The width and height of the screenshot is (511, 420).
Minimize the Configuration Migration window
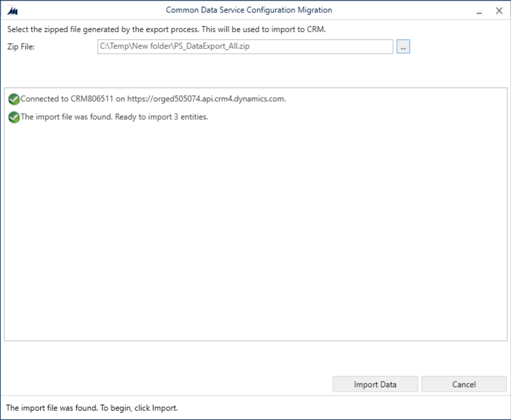pyautogui.click(x=479, y=11)
